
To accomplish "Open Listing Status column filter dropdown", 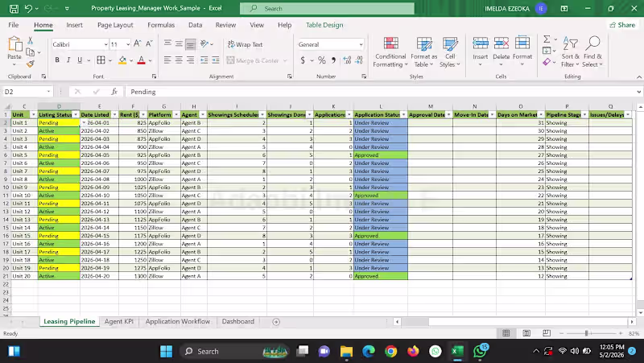I will tap(76, 114).
